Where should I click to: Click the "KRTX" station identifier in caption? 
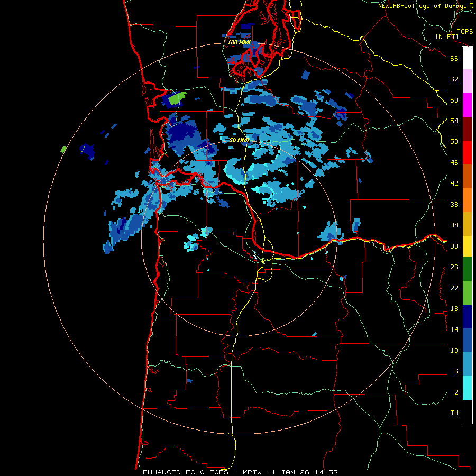[252, 472]
